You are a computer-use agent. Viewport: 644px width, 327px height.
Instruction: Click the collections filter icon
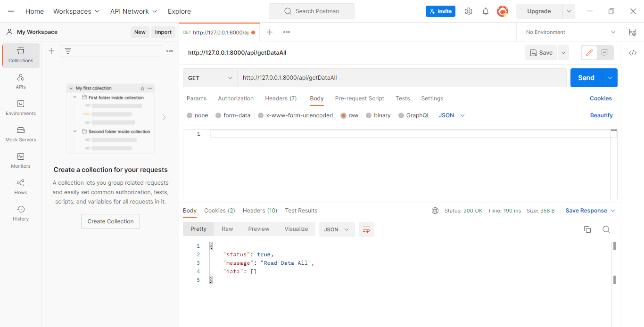coord(68,51)
